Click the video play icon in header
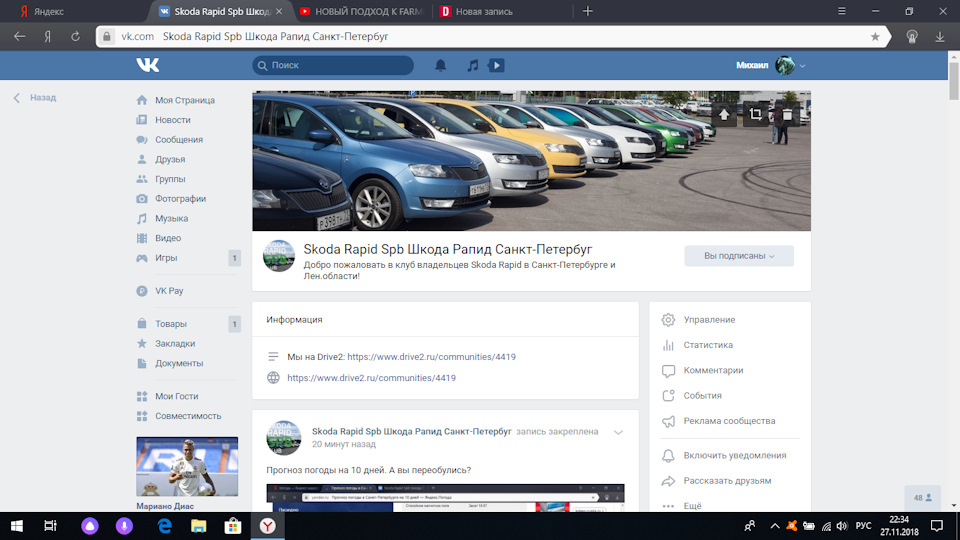960x540 pixels. click(497, 65)
